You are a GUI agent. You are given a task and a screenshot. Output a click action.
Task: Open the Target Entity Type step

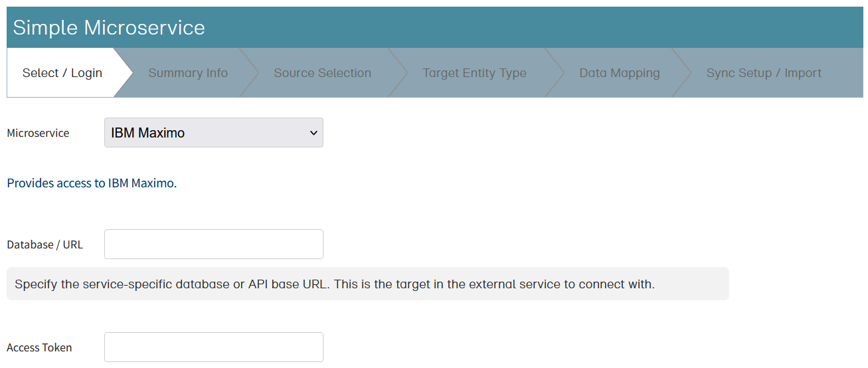point(474,73)
